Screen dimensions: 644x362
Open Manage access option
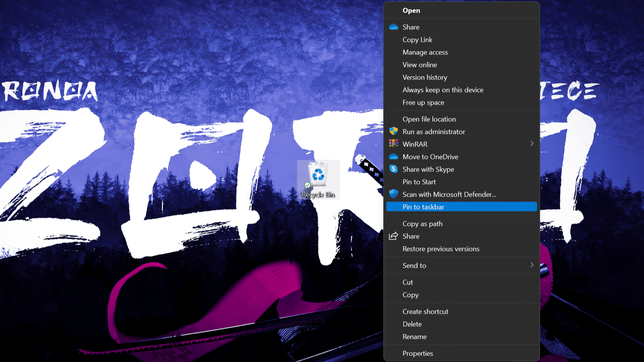(425, 52)
